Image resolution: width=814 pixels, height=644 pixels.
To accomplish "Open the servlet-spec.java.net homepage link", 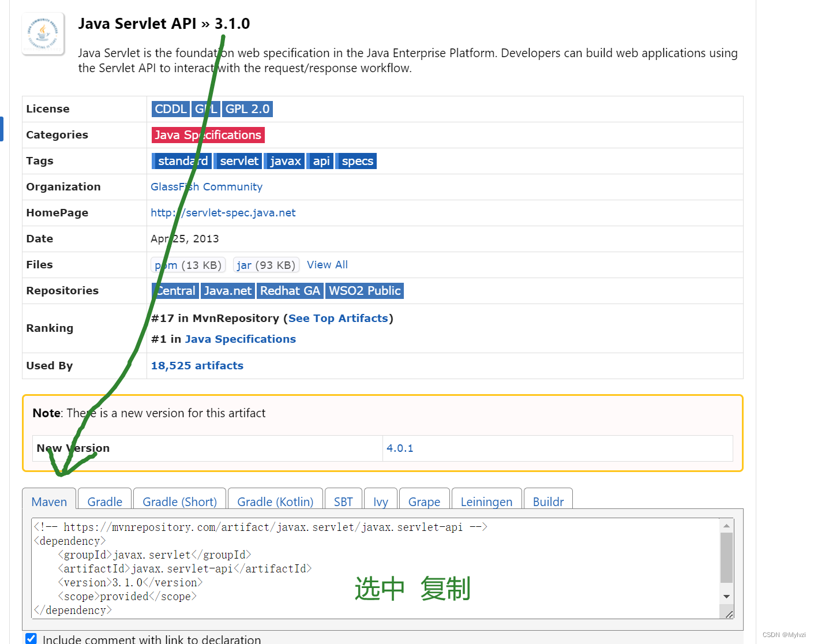I will [223, 213].
